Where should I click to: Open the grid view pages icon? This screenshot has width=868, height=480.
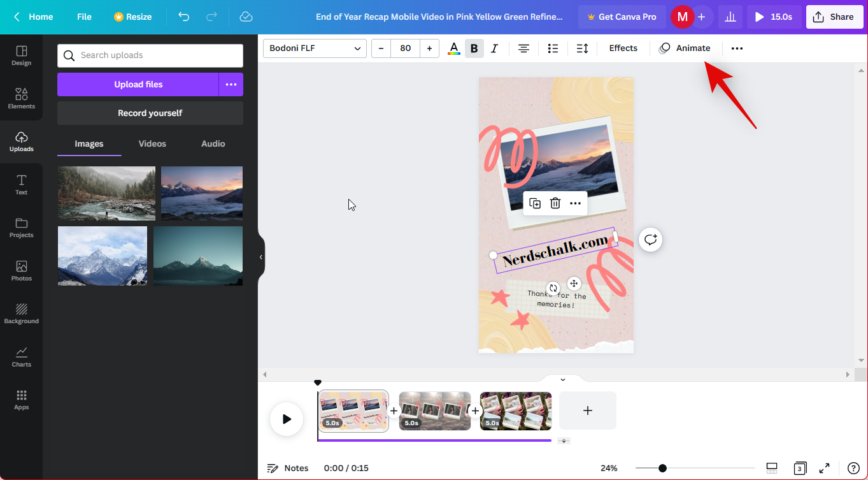pyautogui.click(x=799, y=468)
